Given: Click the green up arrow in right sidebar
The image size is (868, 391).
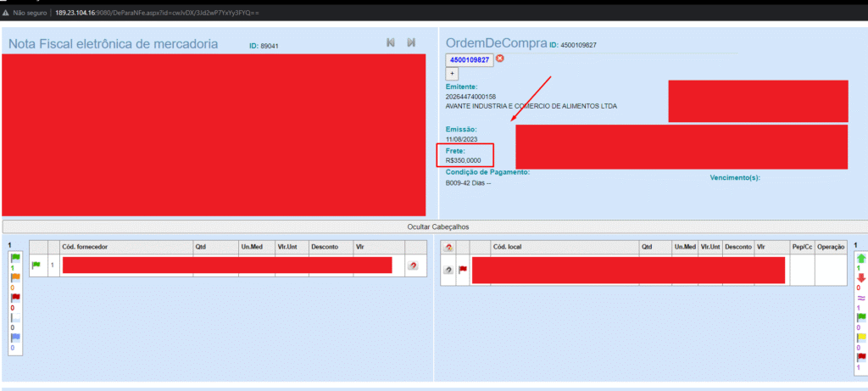Looking at the screenshot, I should [861, 259].
